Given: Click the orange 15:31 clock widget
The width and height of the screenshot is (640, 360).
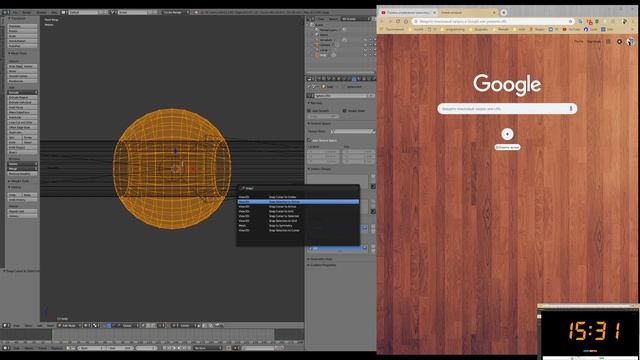Looking at the screenshot, I should coord(594,331).
